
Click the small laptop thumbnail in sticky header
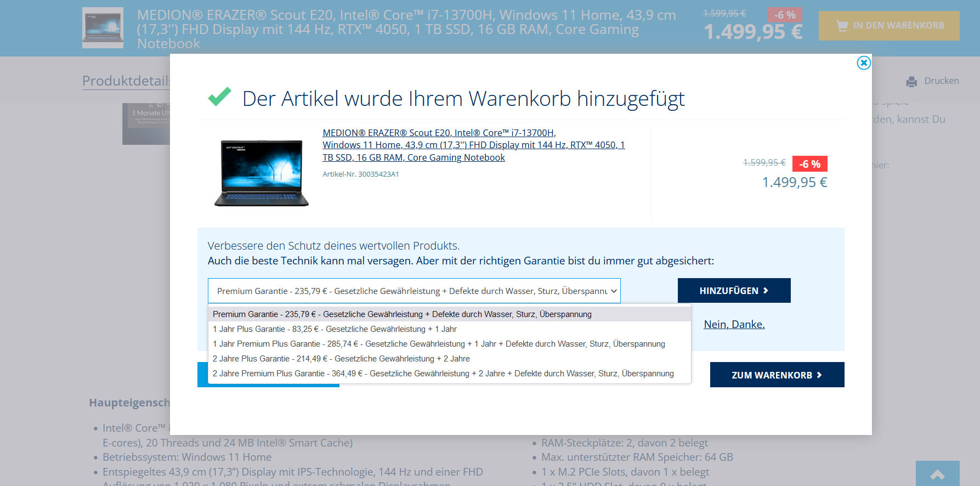(103, 27)
